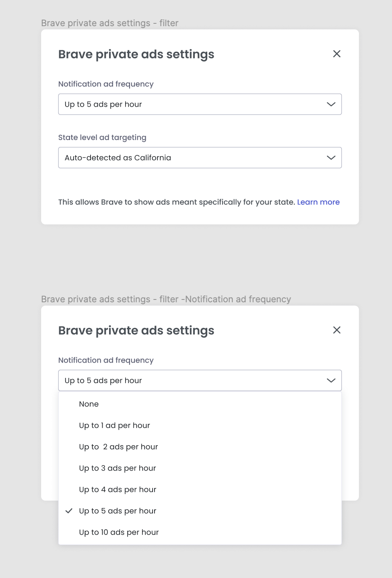This screenshot has width=392, height=578.
Task: Click the checkmark beside Up to 5 ads per hour
Action: 69,510
